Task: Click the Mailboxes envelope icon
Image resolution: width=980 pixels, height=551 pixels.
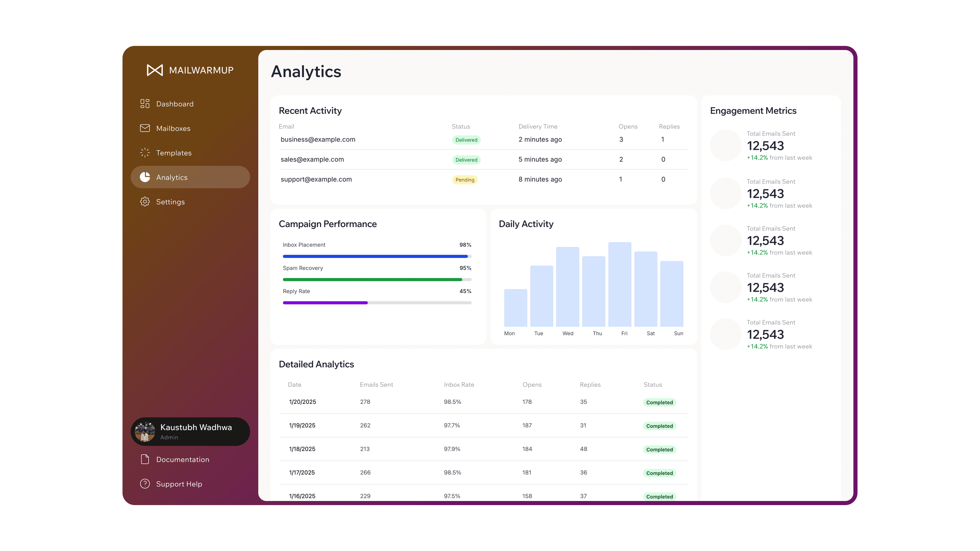Action: [144, 128]
